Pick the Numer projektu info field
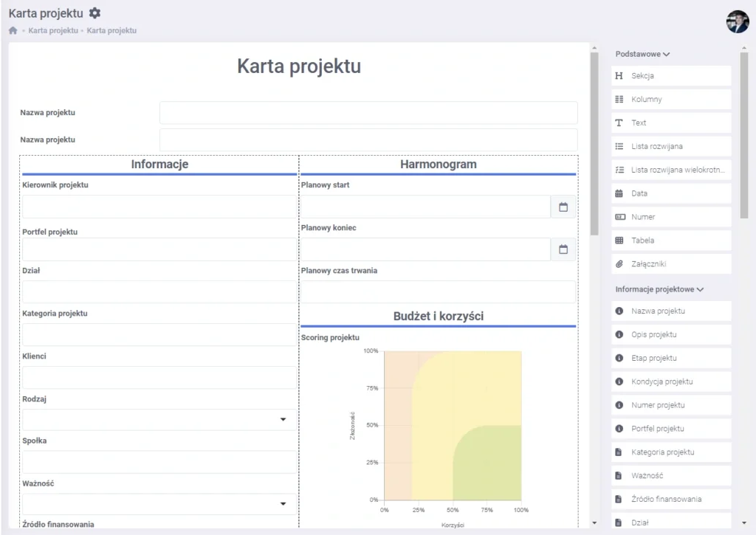This screenshot has width=756, height=535. tap(671, 405)
